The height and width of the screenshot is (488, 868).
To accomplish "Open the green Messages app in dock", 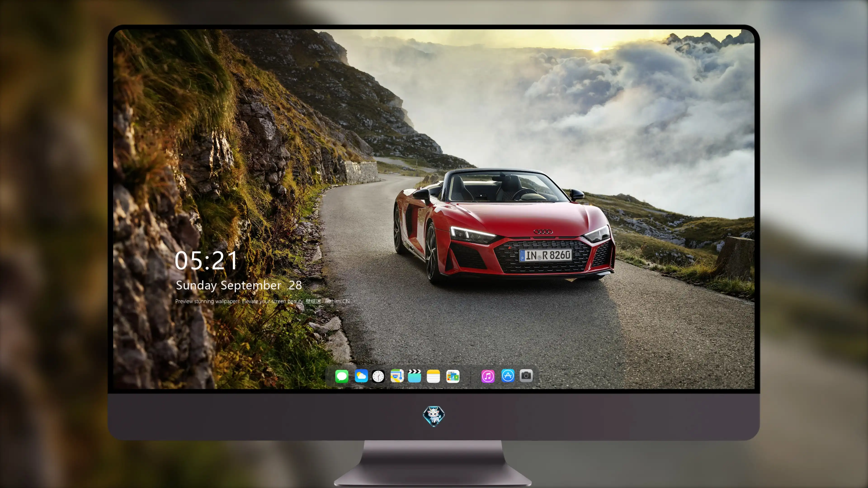I will click(342, 376).
